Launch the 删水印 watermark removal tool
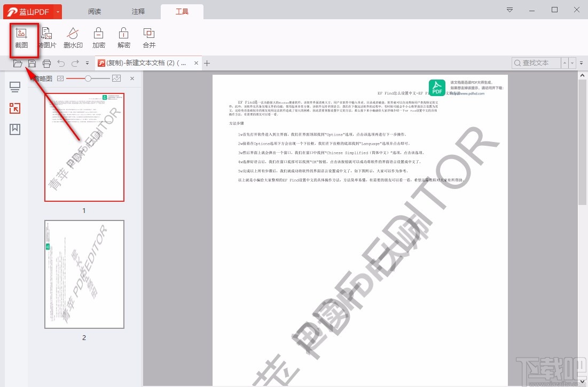Viewport: 588px width, 387px height. (73, 37)
